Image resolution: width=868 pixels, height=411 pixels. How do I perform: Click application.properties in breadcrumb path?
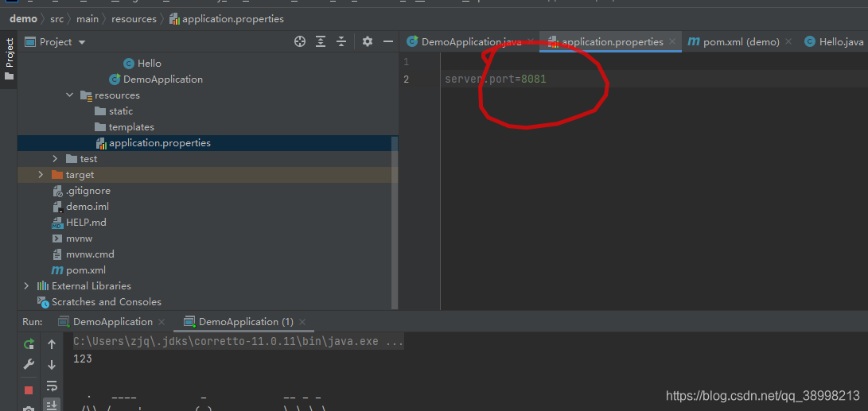click(227, 19)
